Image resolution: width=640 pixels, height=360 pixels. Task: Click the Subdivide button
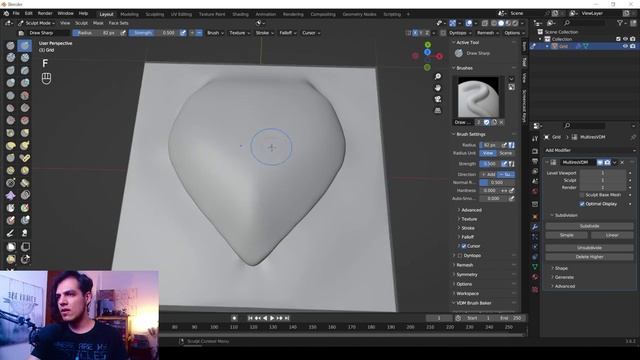click(589, 226)
